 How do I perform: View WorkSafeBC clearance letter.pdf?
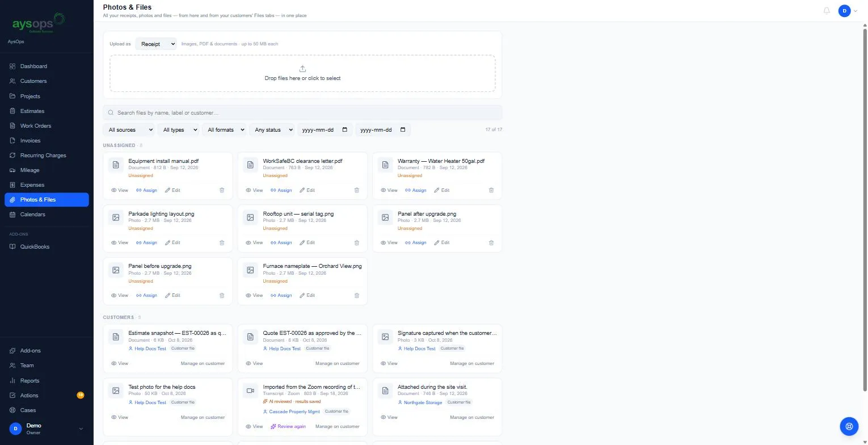click(x=254, y=190)
